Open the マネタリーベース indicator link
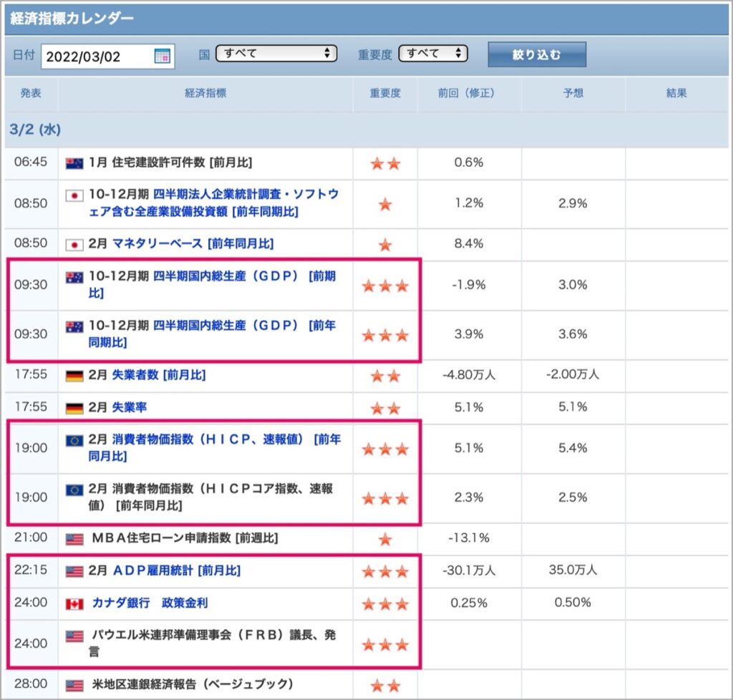Viewport: 733px width, 700px height. pyautogui.click(x=193, y=243)
